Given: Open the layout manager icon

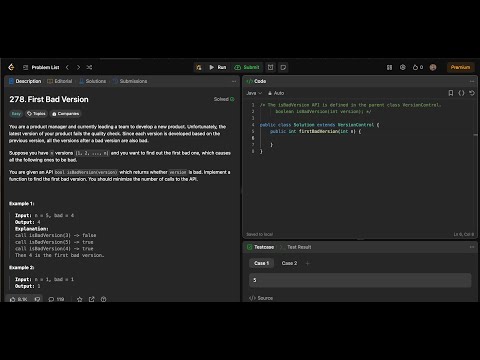Looking at the screenshot, I should click(389, 67).
